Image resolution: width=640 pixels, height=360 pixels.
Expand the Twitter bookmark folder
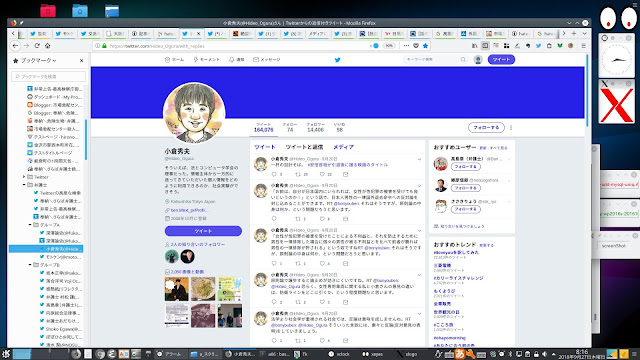[x=24, y=177]
